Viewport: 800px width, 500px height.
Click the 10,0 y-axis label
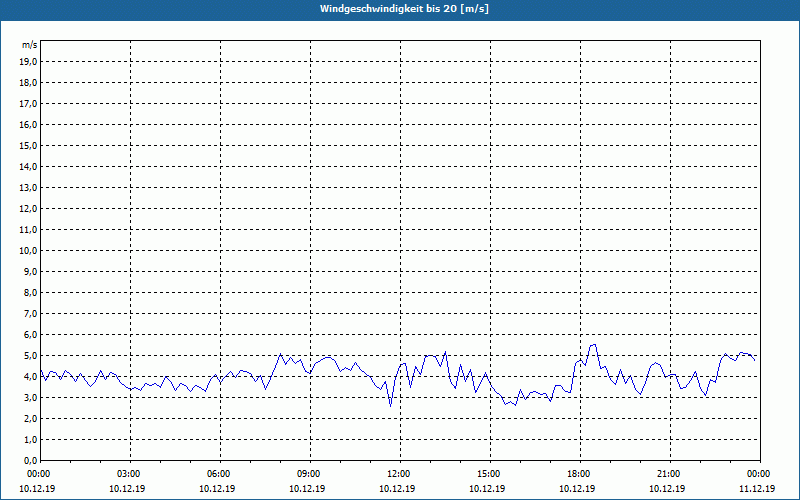point(28,251)
